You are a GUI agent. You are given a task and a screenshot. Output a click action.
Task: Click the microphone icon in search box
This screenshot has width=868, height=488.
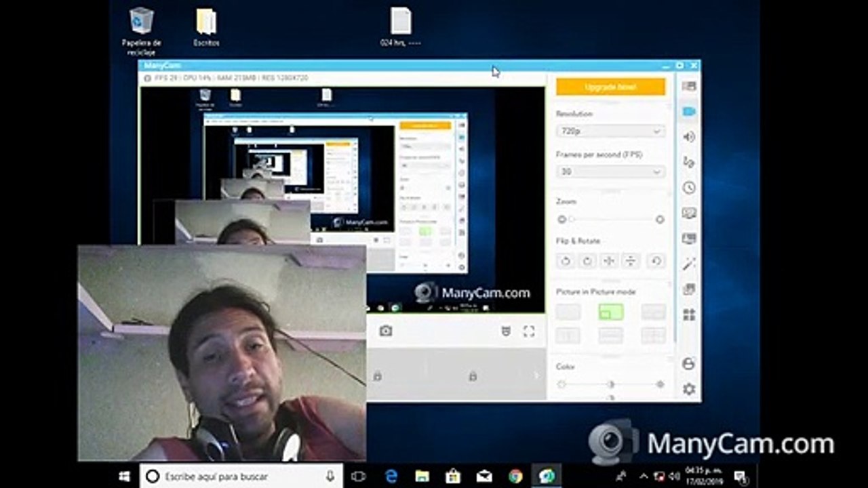coord(330,476)
